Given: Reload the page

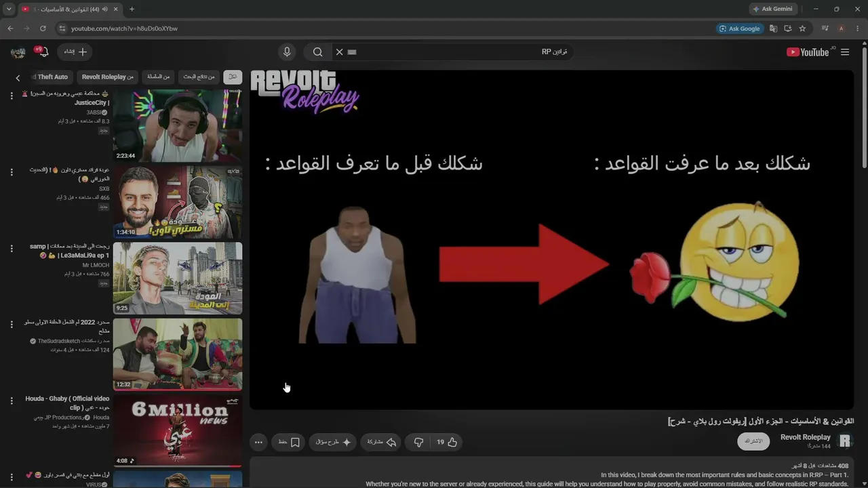Looking at the screenshot, I should click(43, 28).
